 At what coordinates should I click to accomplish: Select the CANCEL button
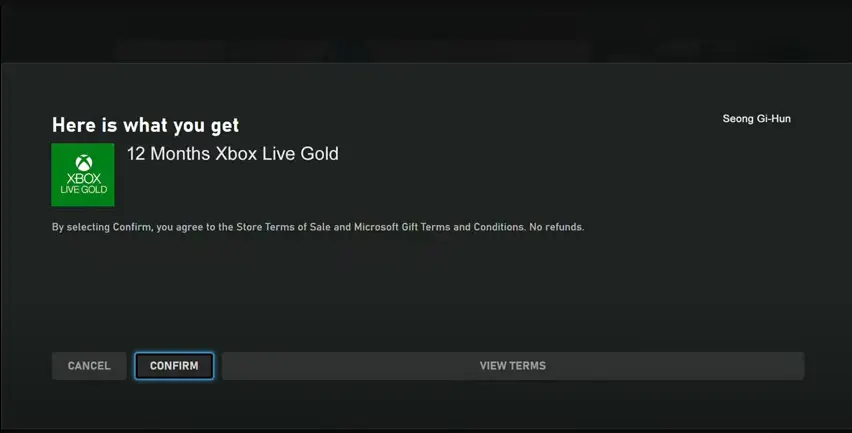89,366
